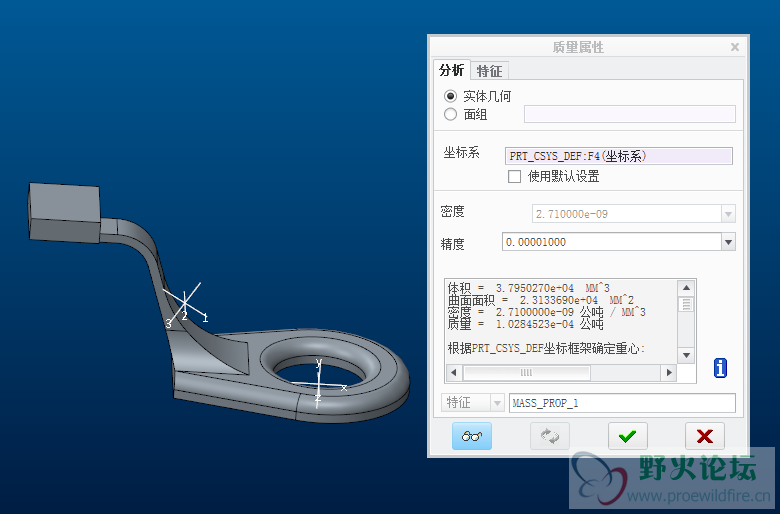
Task: Close the 质量属性 dialog
Action: 735,47
